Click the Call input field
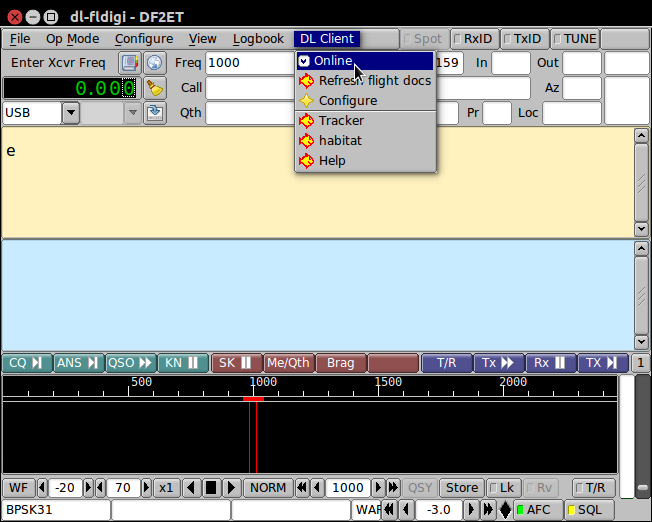 [250, 88]
